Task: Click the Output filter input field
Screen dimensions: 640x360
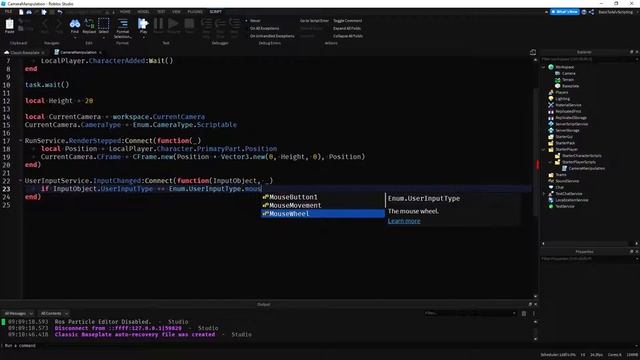Action: click(470, 313)
